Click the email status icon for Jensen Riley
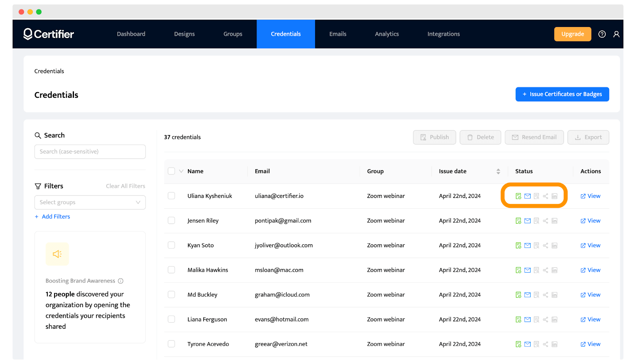This screenshot has height=364, width=636. 527,221
